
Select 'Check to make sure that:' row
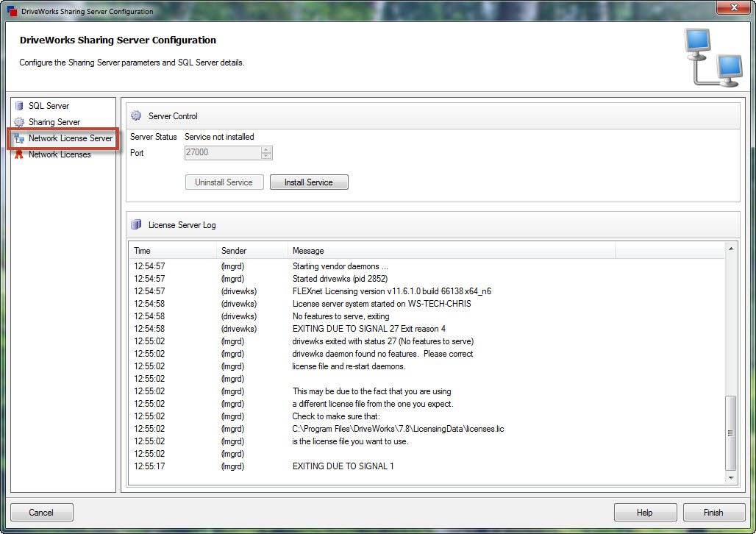point(427,416)
